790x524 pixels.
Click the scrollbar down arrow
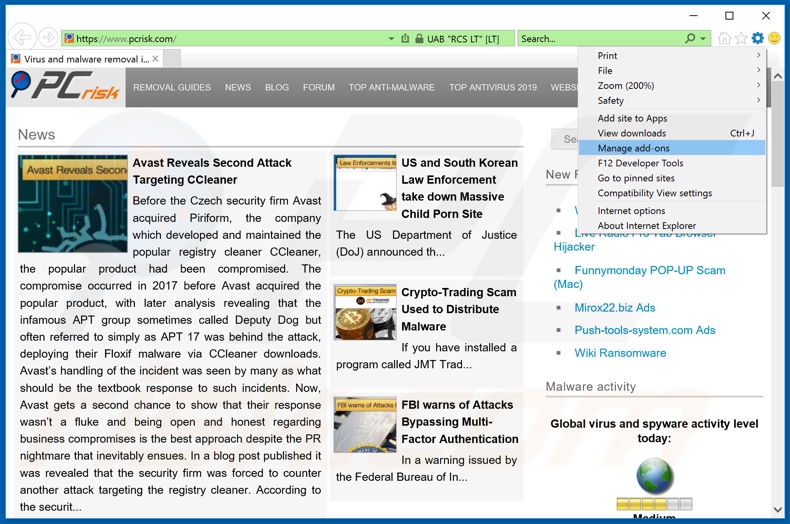pos(777,509)
